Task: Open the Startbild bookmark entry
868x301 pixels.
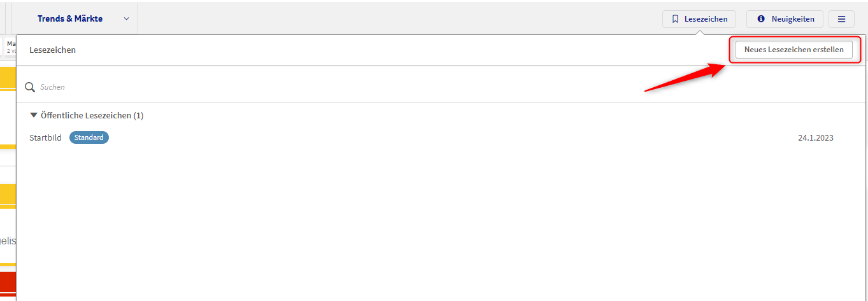Action: coord(45,137)
